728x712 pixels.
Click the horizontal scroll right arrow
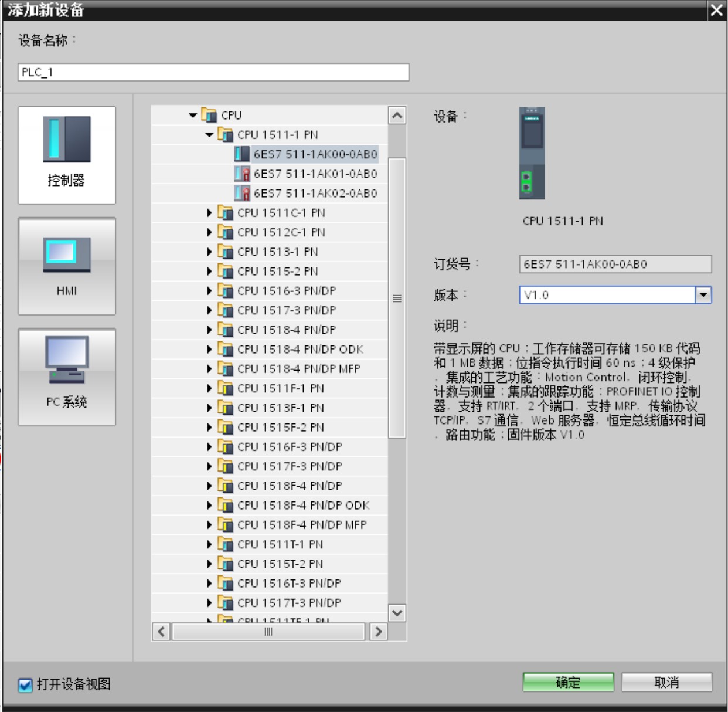click(379, 632)
